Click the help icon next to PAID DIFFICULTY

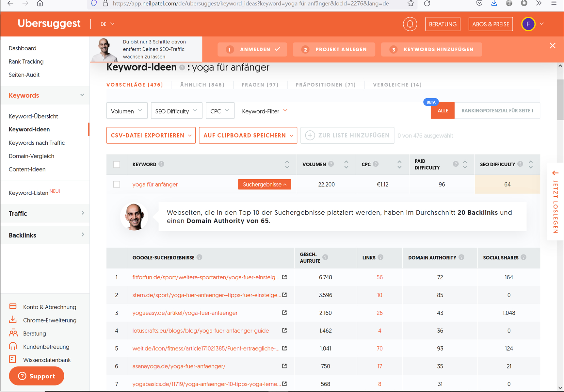pyautogui.click(x=456, y=164)
